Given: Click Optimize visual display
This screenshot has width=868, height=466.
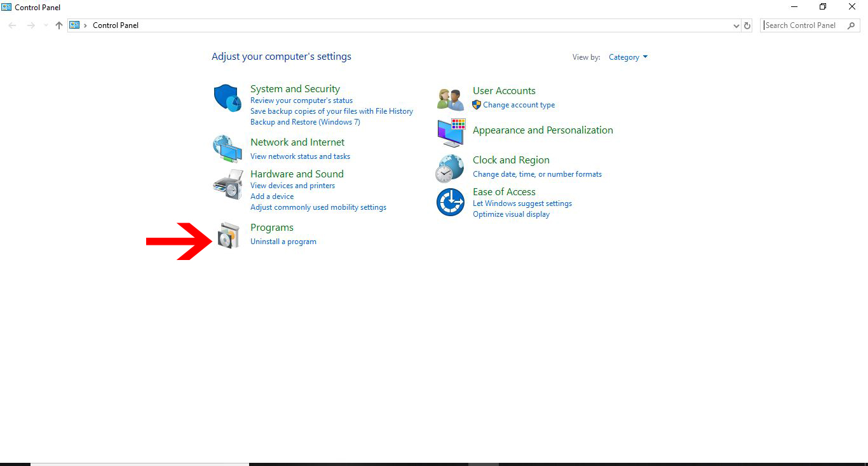Looking at the screenshot, I should pos(511,214).
